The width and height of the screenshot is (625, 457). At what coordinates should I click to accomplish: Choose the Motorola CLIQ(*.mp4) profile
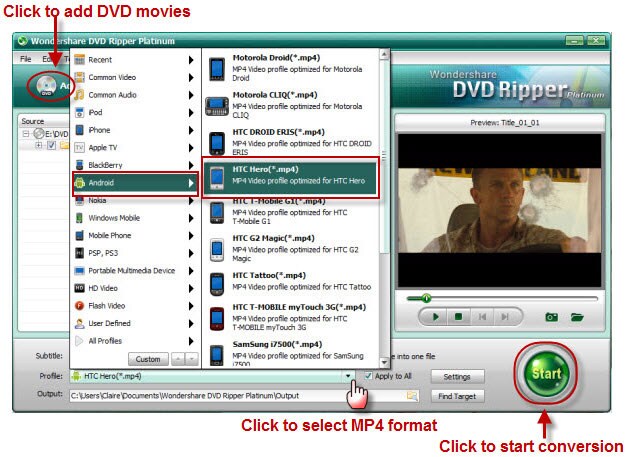tap(291, 105)
